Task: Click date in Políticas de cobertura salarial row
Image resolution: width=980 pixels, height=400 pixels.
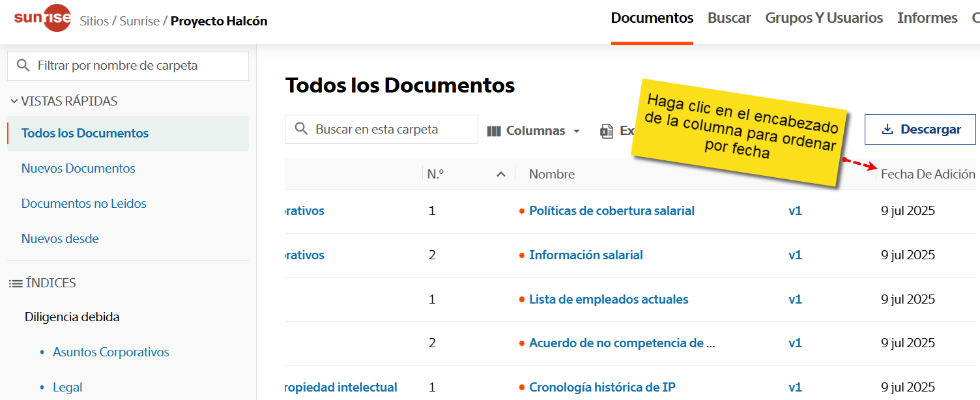Action: pyautogui.click(x=908, y=211)
